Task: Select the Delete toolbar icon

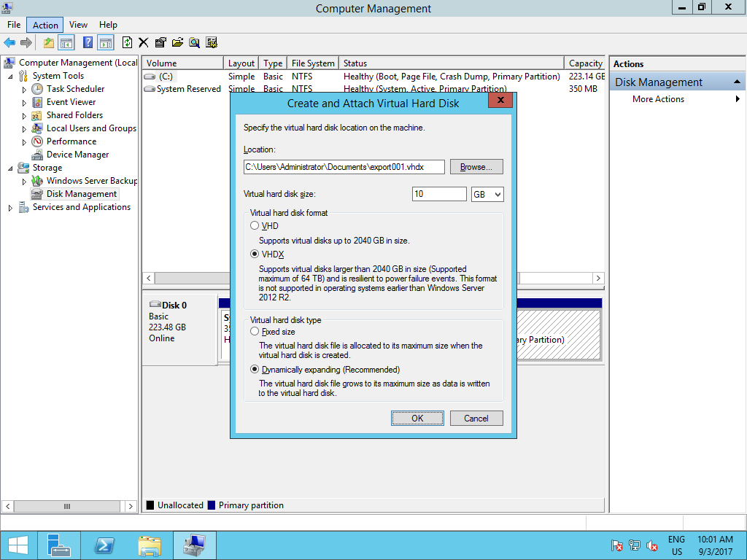Action: [x=143, y=42]
